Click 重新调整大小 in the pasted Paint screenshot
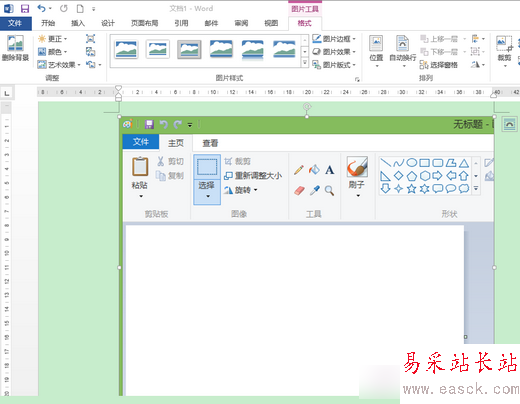The height and width of the screenshot is (404, 520). click(253, 176)
